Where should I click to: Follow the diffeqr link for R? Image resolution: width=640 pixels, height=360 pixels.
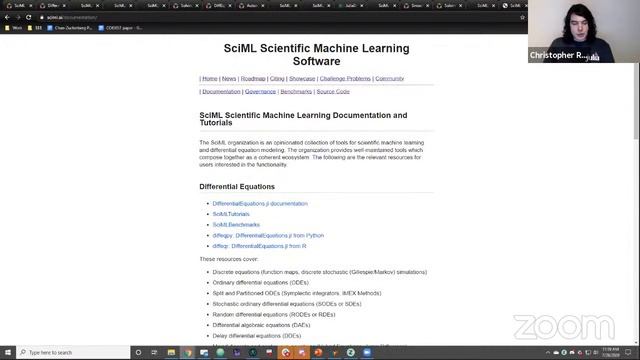[x=259, y=246]
